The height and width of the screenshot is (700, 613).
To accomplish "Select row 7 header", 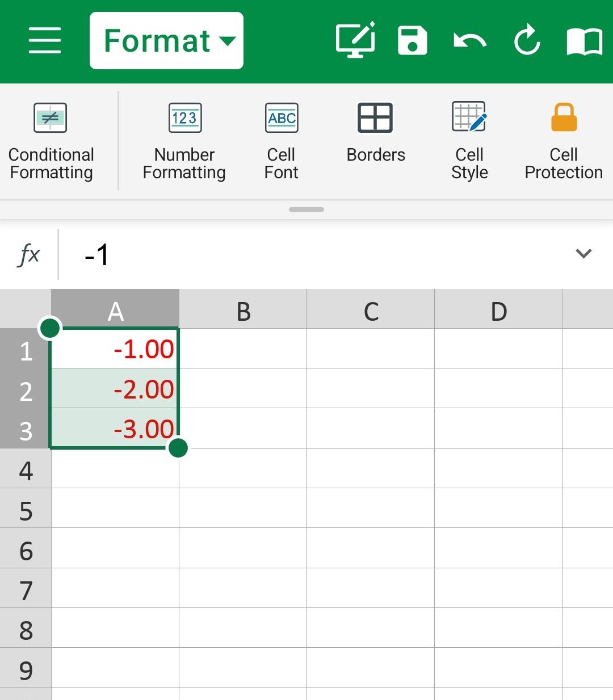I will pyautogui.click(x=26, y=588).
